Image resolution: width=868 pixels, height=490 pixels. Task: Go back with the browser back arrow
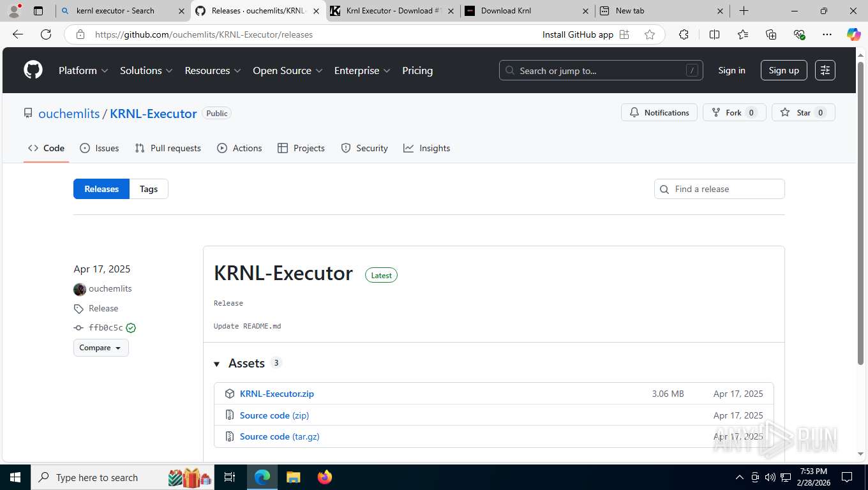[x=18, y=34]
